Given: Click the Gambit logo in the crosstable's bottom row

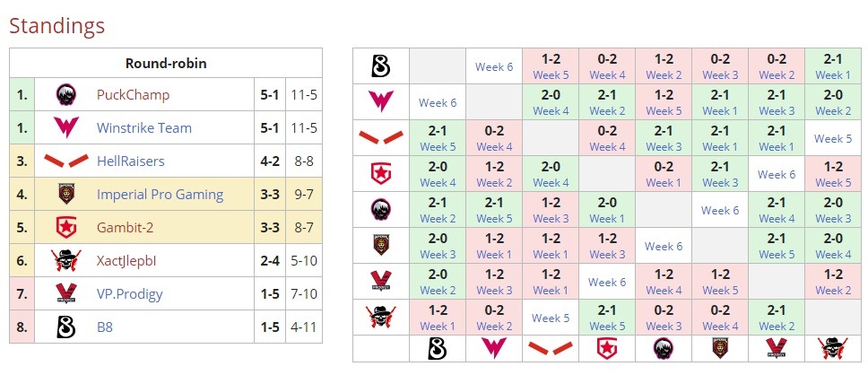Looking at the screenshot, I should tap(607, 348).
